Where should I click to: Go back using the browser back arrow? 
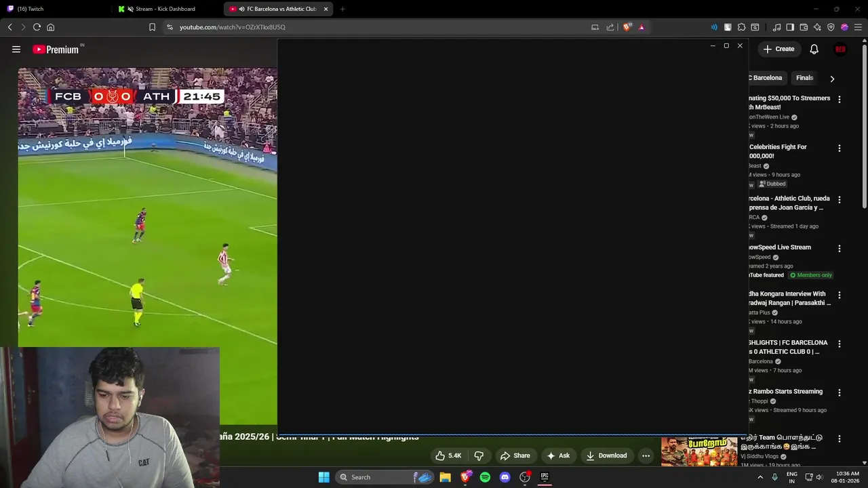point(9,27)
